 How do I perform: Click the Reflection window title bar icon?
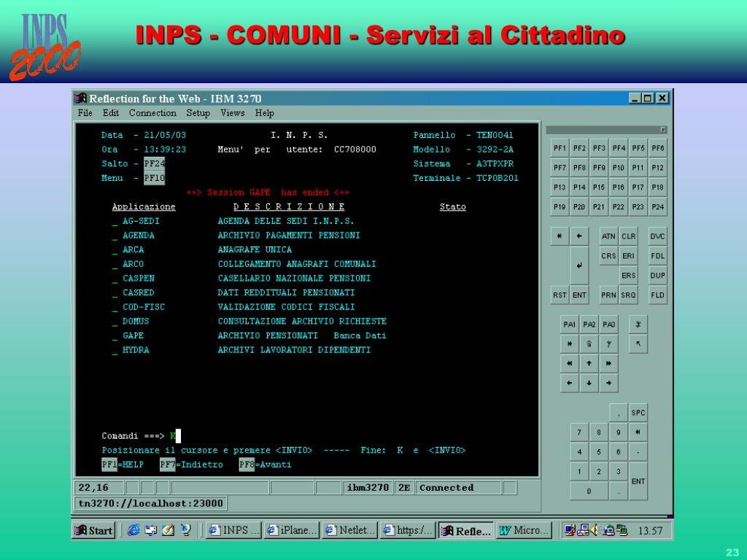coord(80,98)
